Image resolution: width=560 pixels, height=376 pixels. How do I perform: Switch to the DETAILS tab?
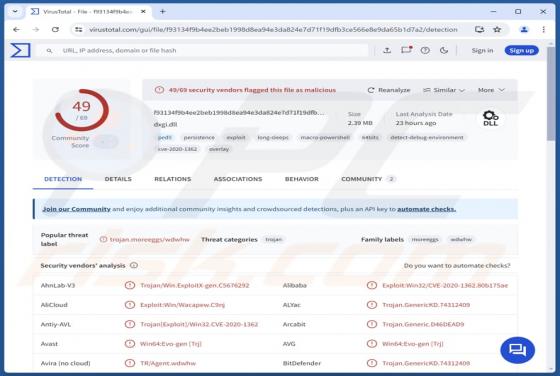point(118,179)
